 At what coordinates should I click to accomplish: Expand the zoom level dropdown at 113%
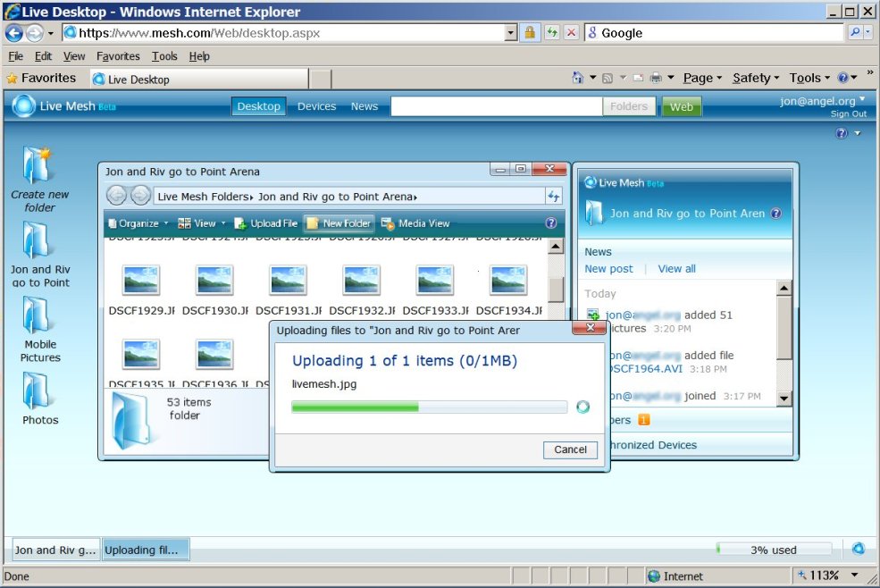855,575
